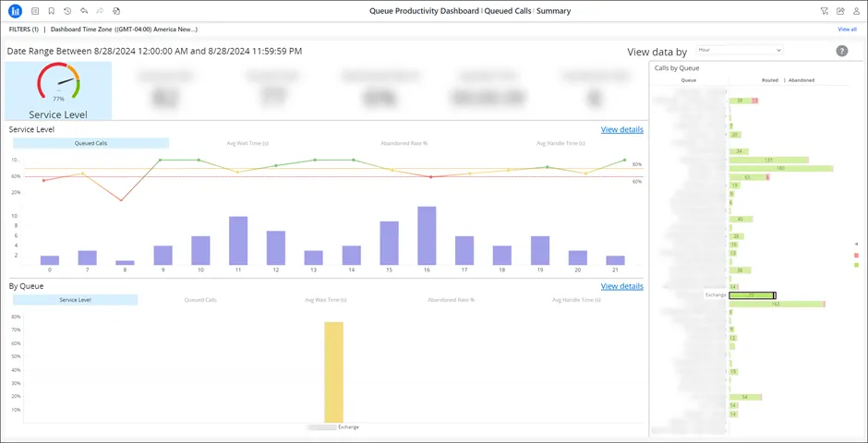Click the Queued Calls breadcrumb in title
The image size is (868, 443).
click(x=508, y=10)
